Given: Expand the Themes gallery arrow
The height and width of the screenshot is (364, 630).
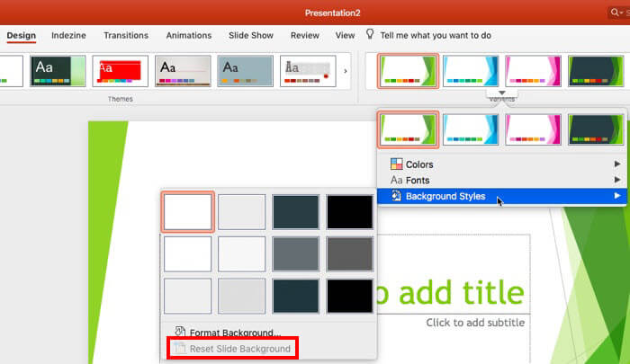Looking at the screenshot, I should 345,71.
